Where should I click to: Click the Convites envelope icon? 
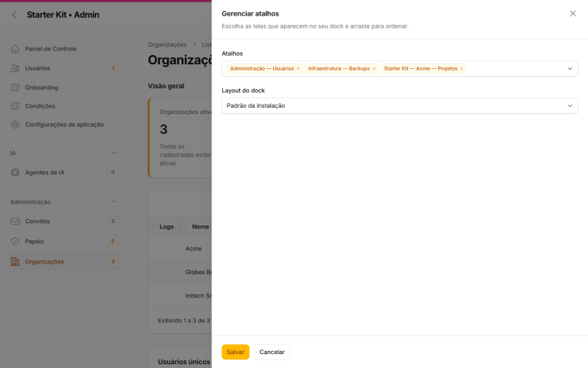[x=15, y=221]
